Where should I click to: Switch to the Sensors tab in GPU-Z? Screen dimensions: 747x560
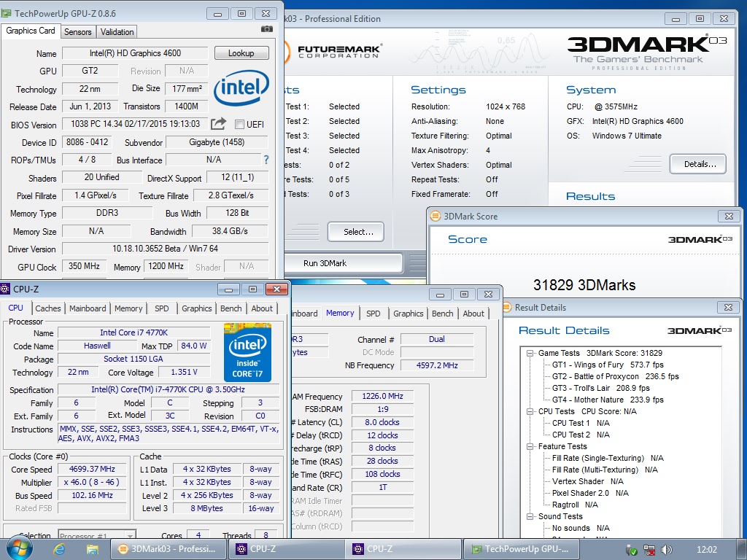click(78, 31)
